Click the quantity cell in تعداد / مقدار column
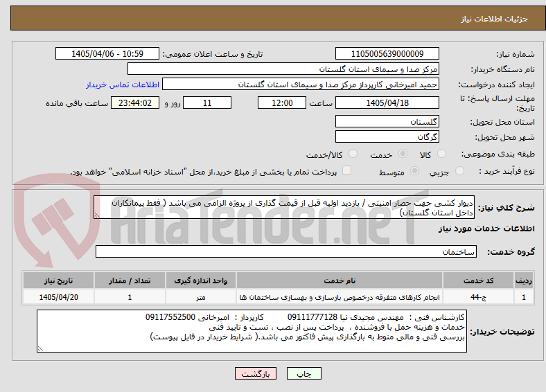 [130, 297]
